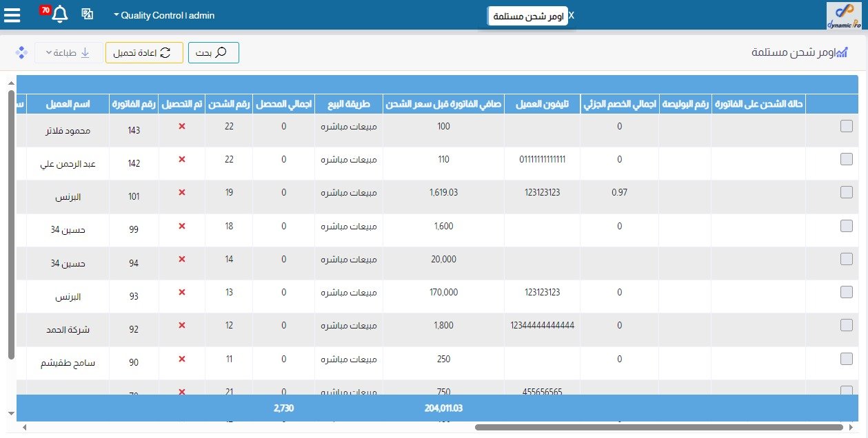Select checkbox for محمود فلاتر row
This screenshot has height=438, width=868.
click(847, 126)
